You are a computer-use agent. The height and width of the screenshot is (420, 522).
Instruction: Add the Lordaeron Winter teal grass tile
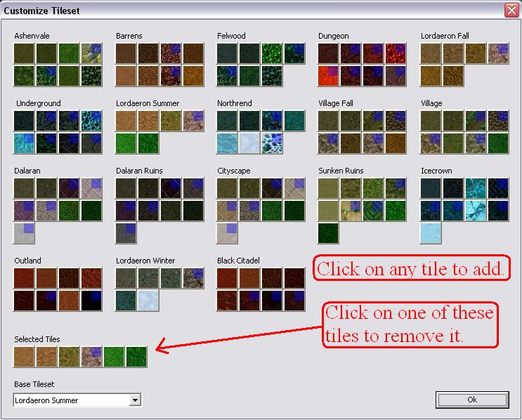126,301
